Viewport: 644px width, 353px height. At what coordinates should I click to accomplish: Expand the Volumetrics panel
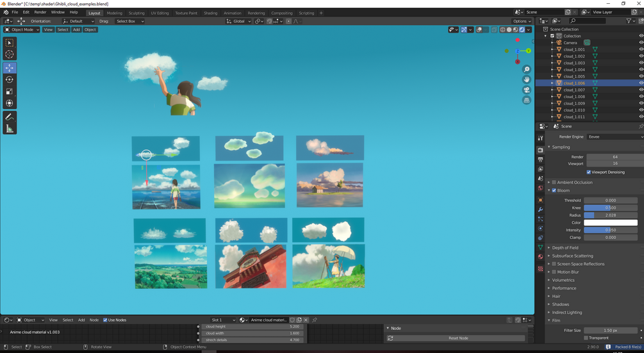point(563,280)
